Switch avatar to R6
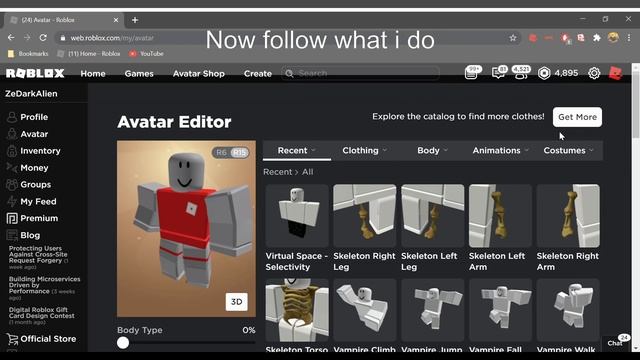Screen dimensions: 640x360 (x=221, y=153)
